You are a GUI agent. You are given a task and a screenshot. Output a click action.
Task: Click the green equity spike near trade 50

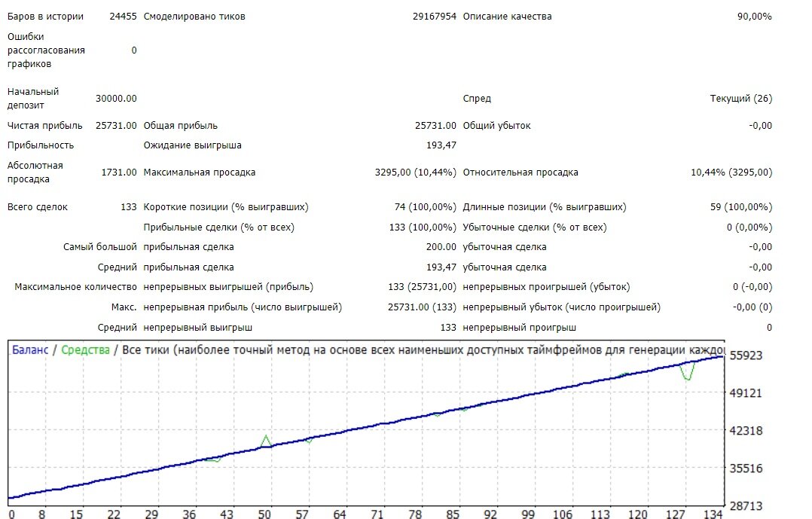coord(266,441)
